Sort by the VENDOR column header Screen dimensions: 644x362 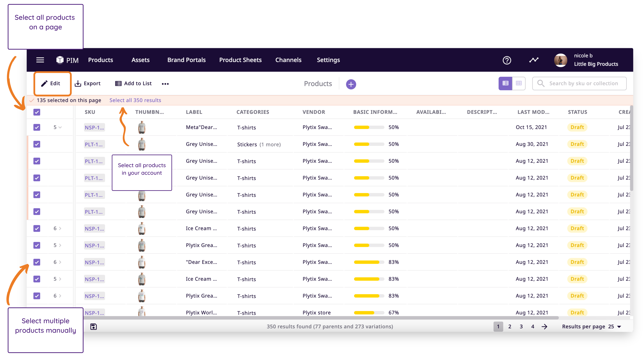(x=314, y=112)
